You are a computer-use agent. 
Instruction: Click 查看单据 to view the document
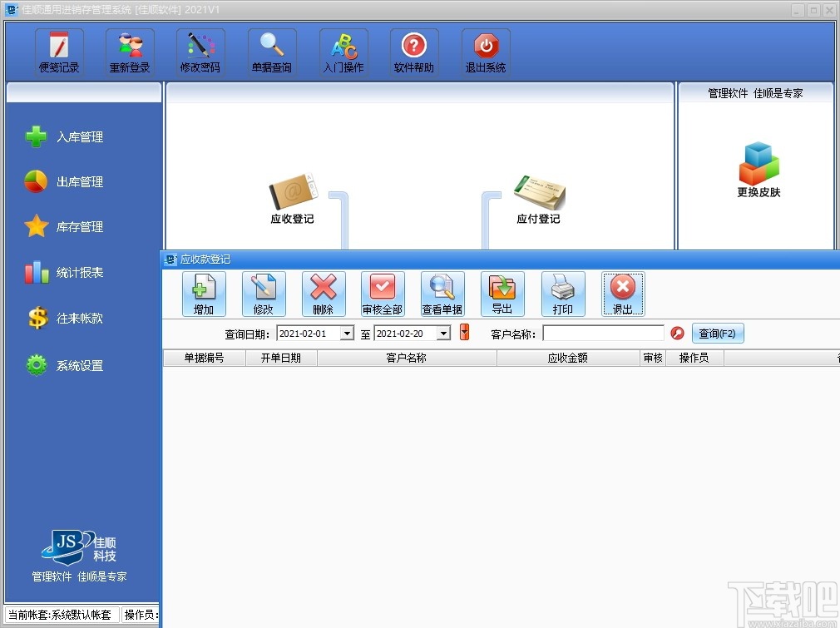pos(442,294)
